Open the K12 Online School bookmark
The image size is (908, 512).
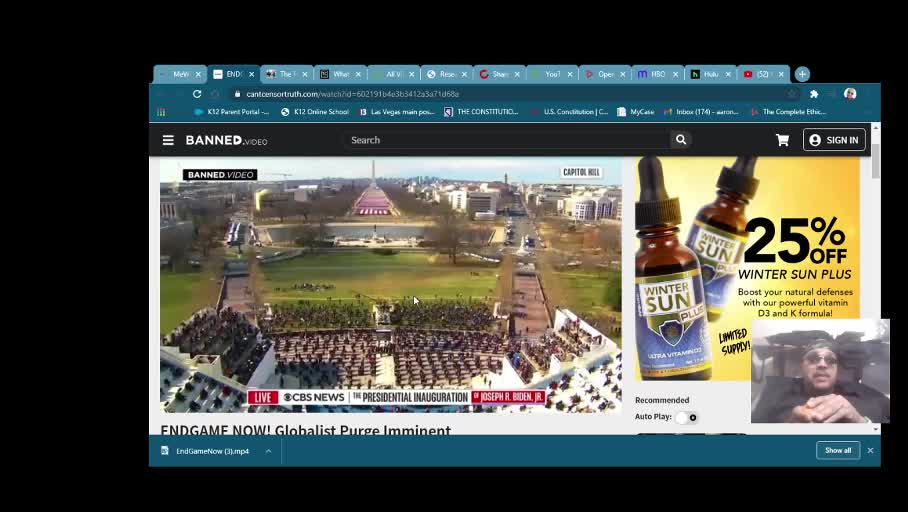314,112
